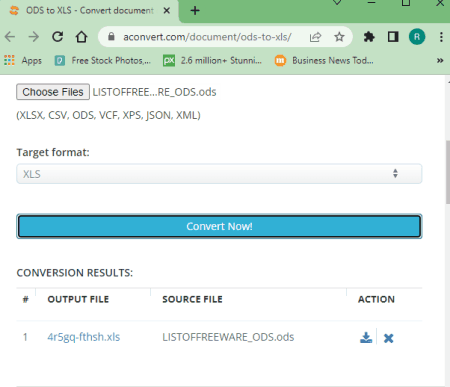Click the chosen file name LISTOFFREE...RE_ODS.ods
450x387 pixels.
154,92
